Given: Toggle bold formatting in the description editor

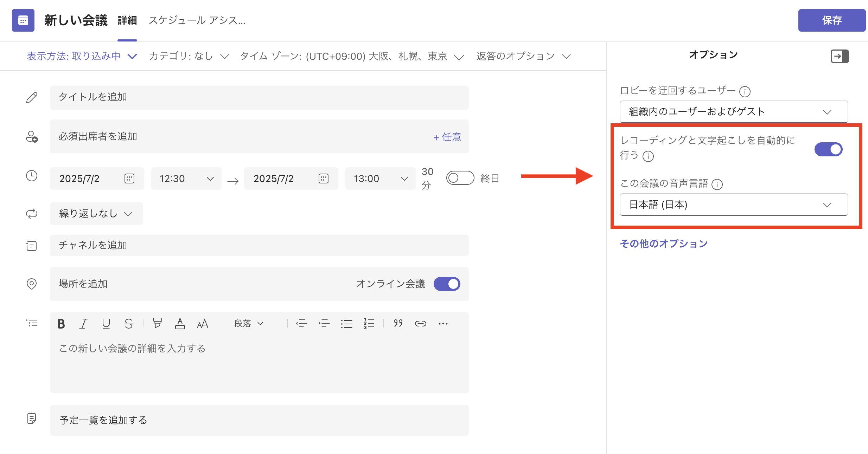Looking at the screenshot, I should [x=61, y=323].
